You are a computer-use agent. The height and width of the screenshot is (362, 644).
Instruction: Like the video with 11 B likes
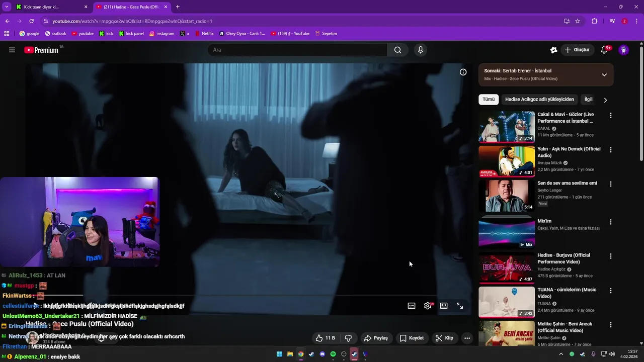point(325,338)
